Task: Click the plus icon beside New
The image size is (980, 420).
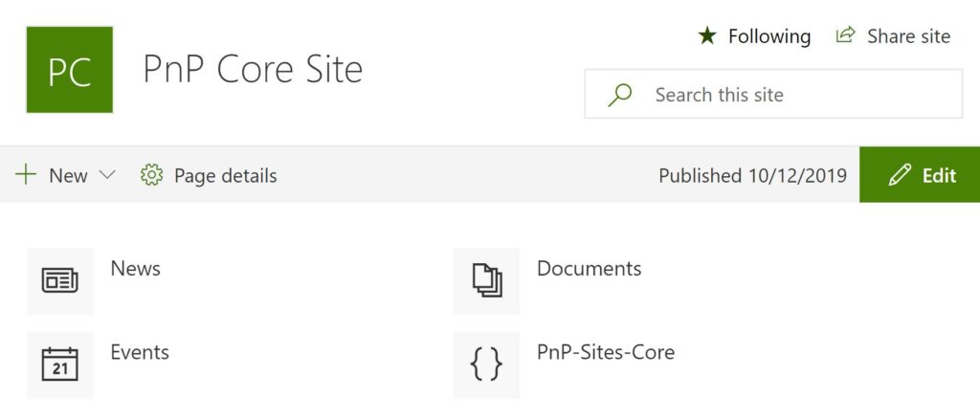Action: coord(26,175)
